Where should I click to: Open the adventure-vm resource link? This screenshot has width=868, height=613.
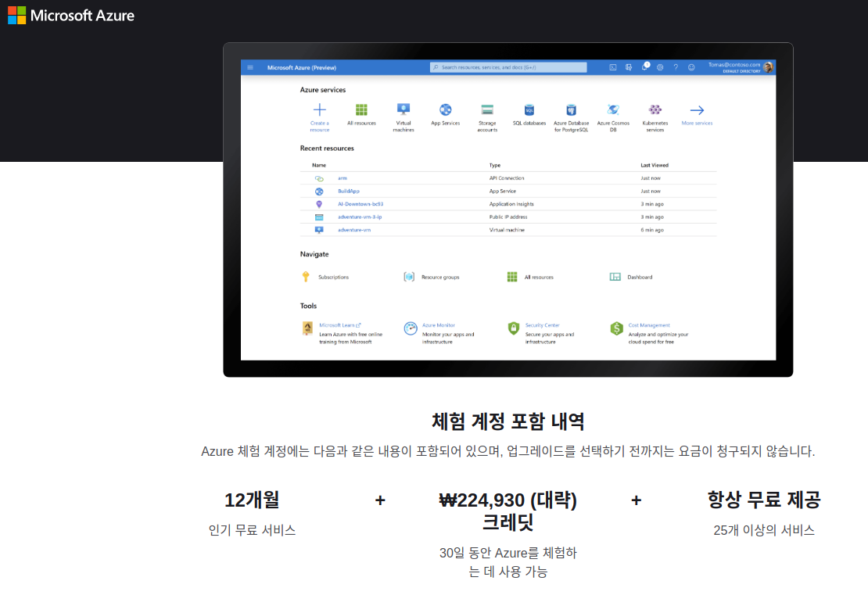coord(354,230)
